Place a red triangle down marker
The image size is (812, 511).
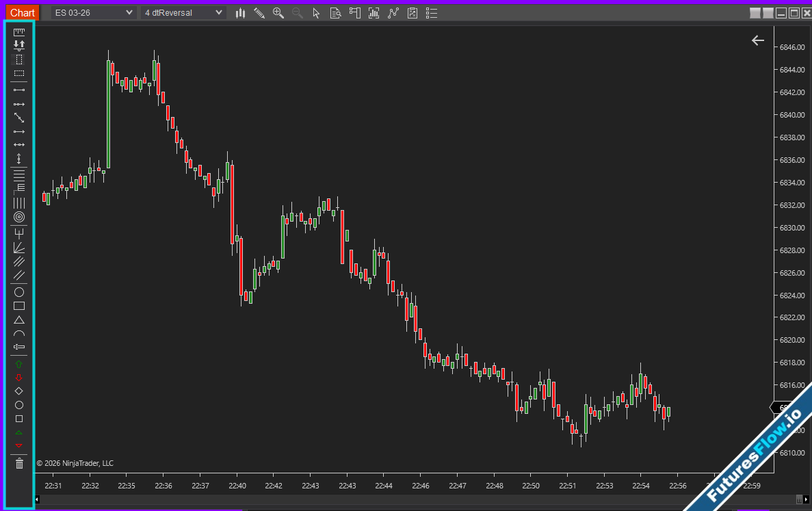[x=19, y=446]
